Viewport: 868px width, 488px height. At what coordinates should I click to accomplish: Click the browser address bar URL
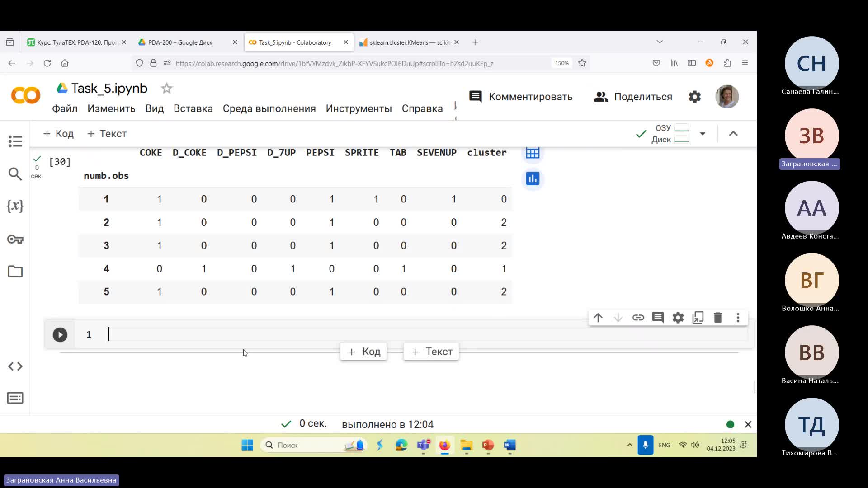pos(335,63)
